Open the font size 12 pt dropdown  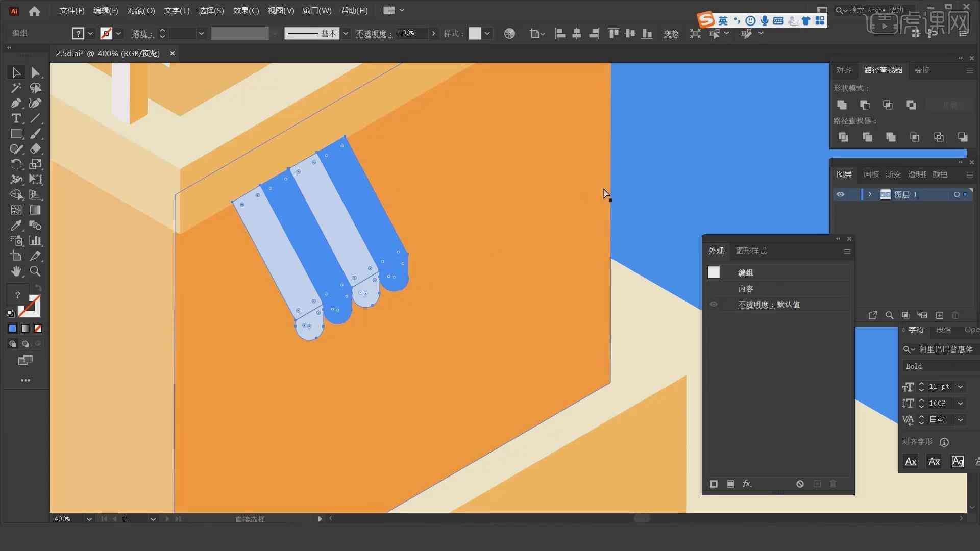click(x=960, y=387)
